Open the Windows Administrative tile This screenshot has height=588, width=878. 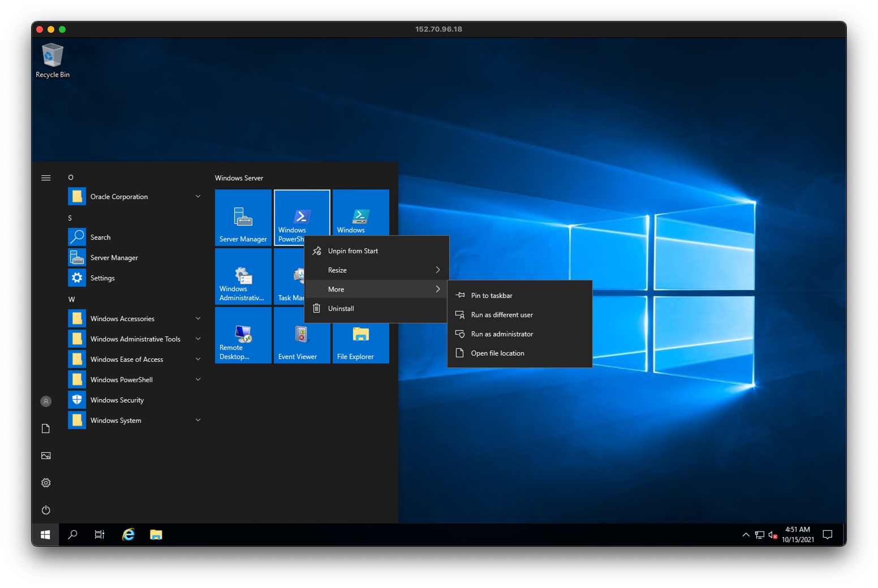243,276
